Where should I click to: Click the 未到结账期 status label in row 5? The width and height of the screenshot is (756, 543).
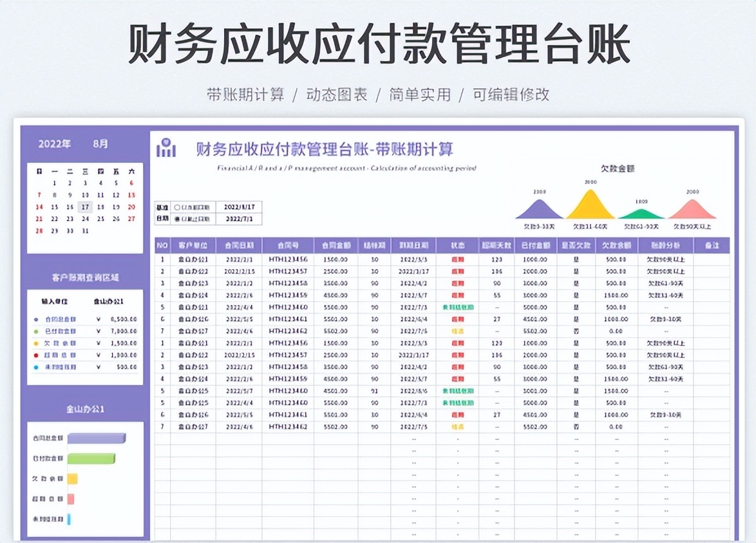(457, 308)
